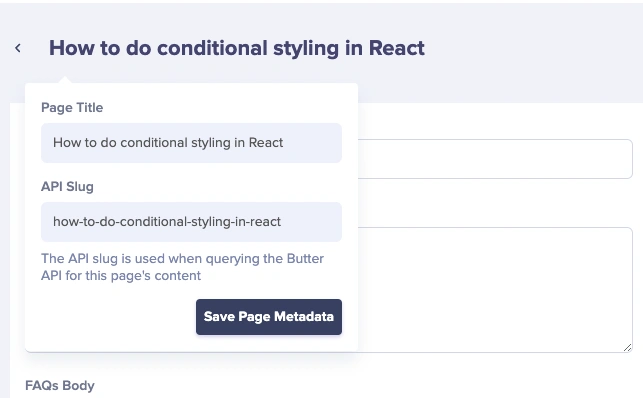Click the API slug helper description text

click(x=182, y=267)
